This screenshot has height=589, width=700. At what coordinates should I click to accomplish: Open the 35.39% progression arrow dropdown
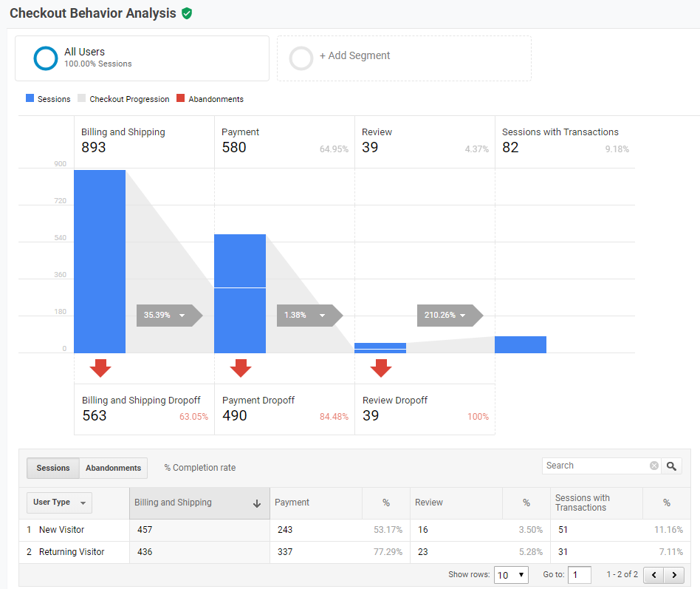(182, 316)
